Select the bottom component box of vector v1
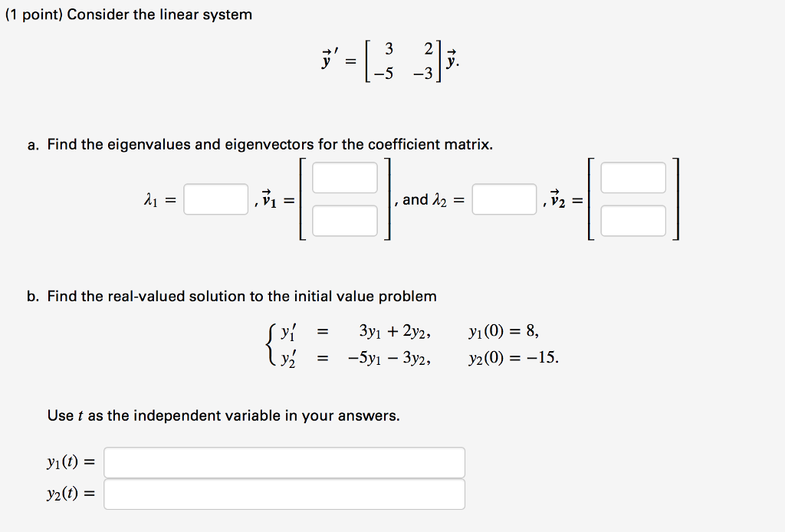 pos(344,222)
